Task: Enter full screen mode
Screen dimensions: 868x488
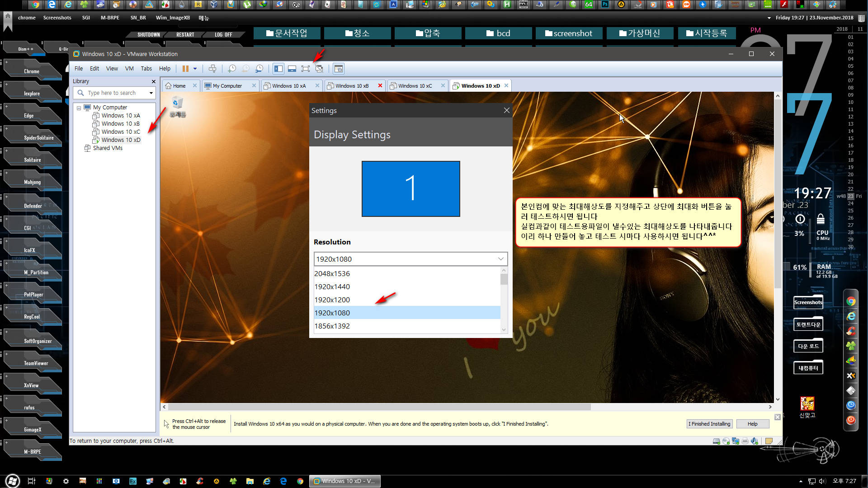Action: click(x=306, y=69)
